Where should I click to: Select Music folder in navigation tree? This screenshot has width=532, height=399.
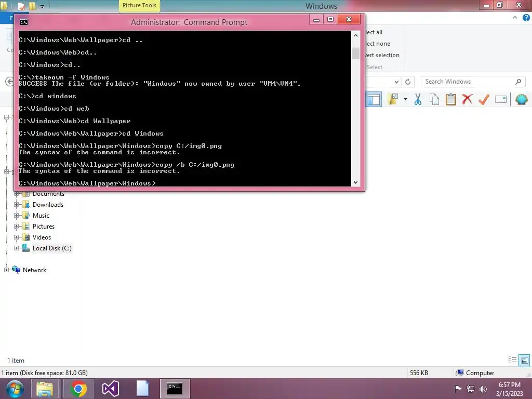click(41, 216)
